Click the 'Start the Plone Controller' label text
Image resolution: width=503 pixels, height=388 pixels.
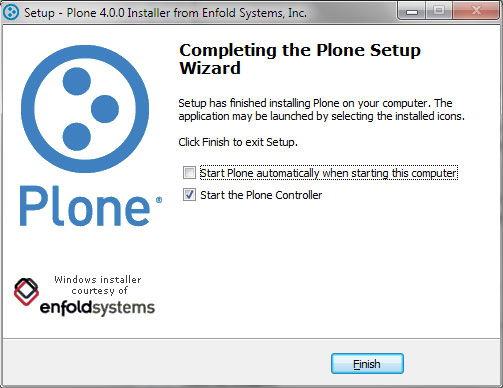click(x=261, y=195)
